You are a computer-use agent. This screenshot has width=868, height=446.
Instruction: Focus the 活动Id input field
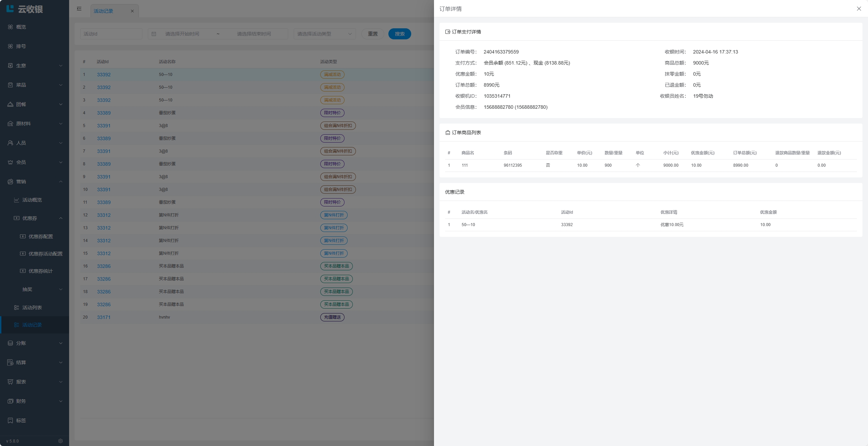tap(111, 34)
